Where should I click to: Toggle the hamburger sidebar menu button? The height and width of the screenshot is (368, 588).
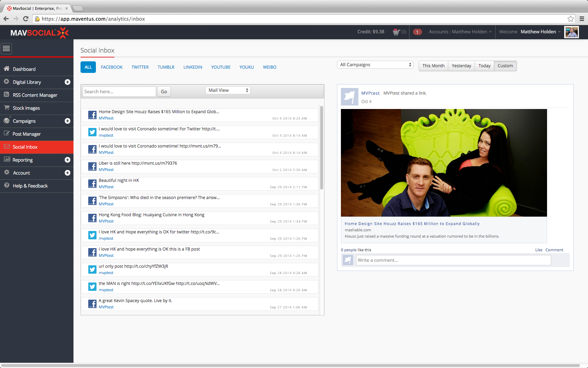pos(6,49)
